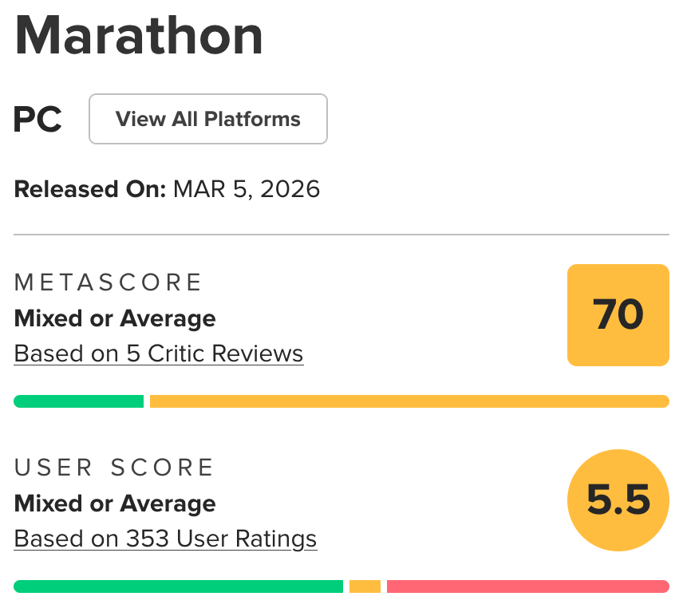Screen dimensions: 683x616
Task: Click the PC platform label
Action: [38, 119]
